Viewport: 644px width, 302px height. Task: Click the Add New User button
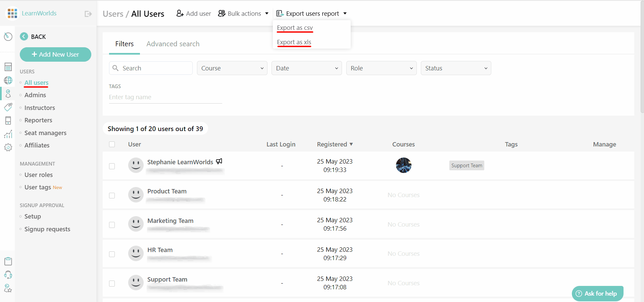(55, 54)
